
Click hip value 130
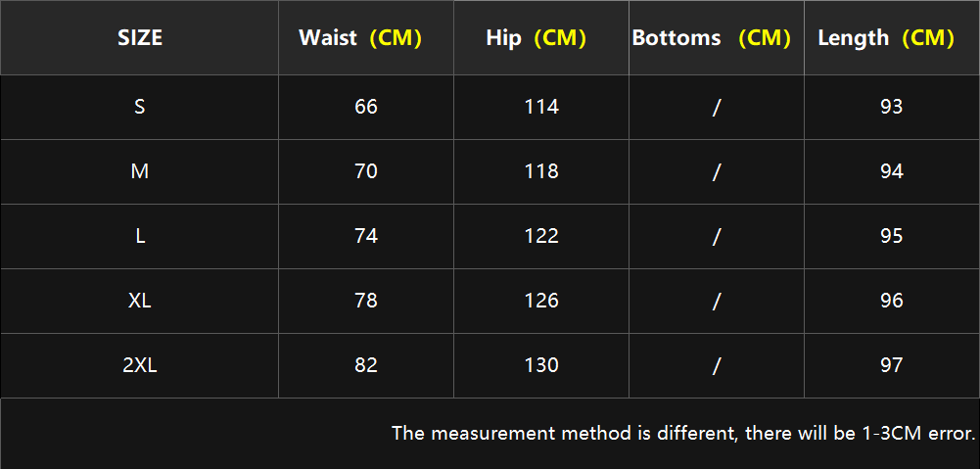(541, 365)
